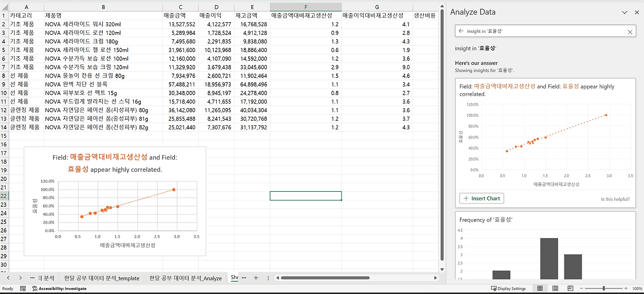Select cell with value 57,488,211
The height and width of the screenshot is (294, 644).
181,84
